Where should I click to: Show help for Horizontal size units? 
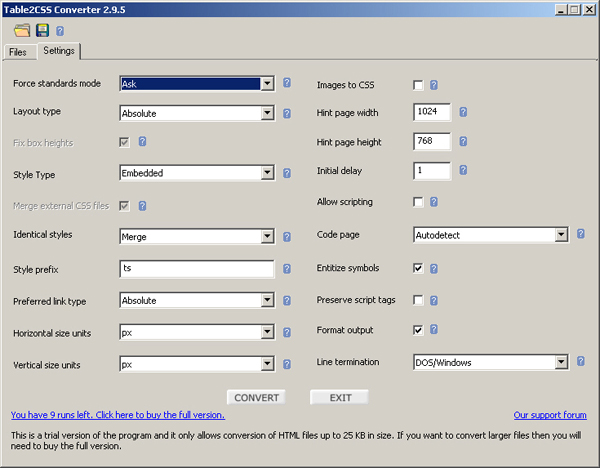(287, 332)
